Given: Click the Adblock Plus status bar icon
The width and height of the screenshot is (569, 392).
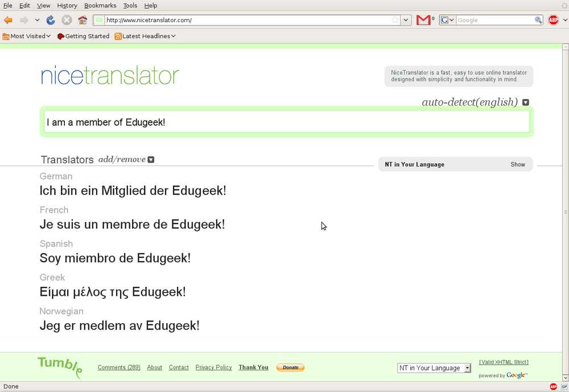Looking at the screenshot, I should pos(554,386).
